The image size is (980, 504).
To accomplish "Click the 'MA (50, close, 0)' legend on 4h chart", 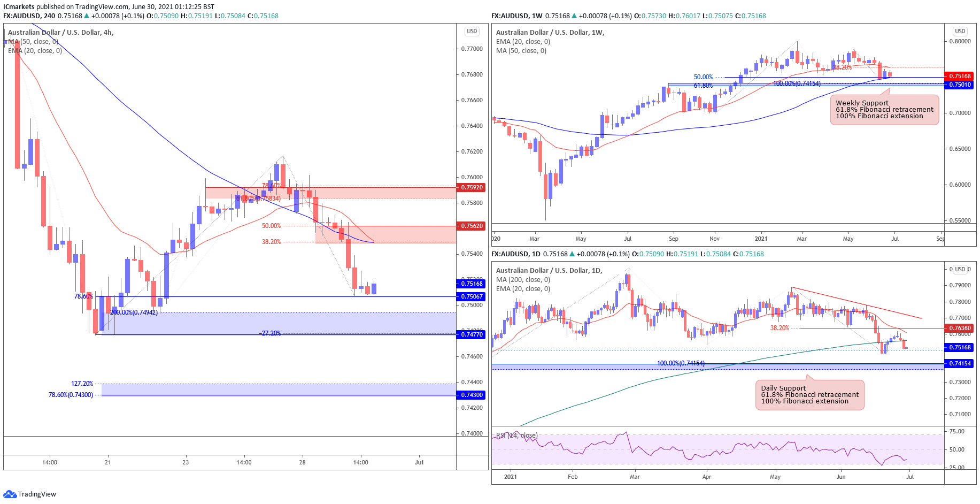I will click(33, 42).
